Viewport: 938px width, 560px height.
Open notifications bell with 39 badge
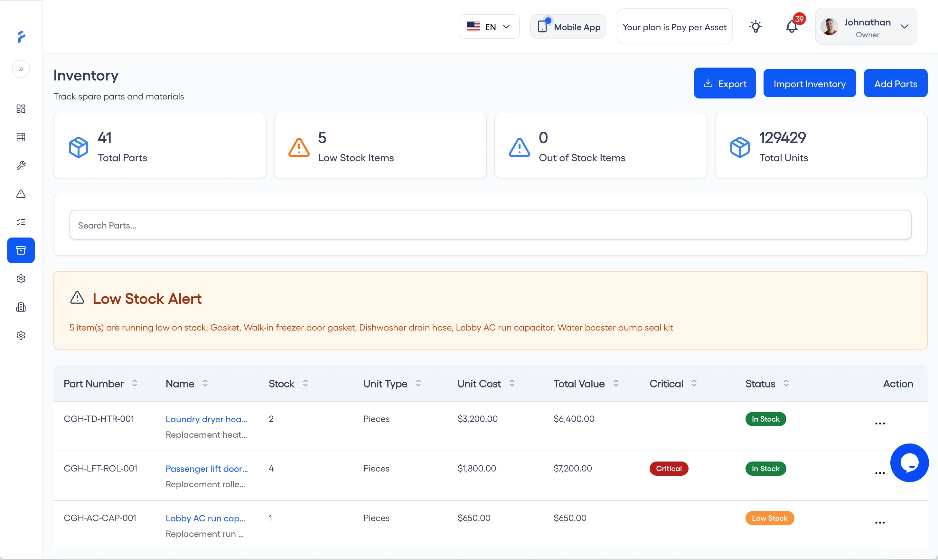(792, 27)
